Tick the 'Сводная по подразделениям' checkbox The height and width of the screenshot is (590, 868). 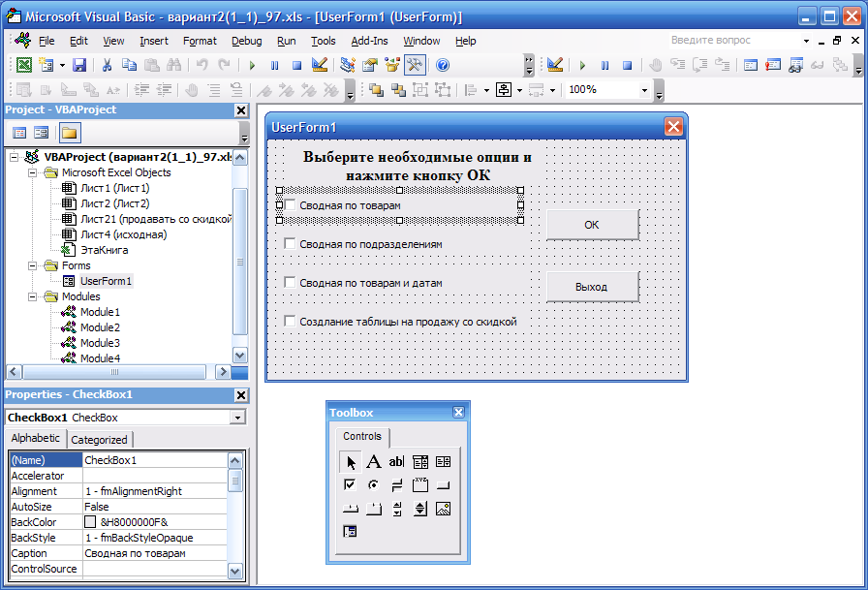tap(290, 243)
